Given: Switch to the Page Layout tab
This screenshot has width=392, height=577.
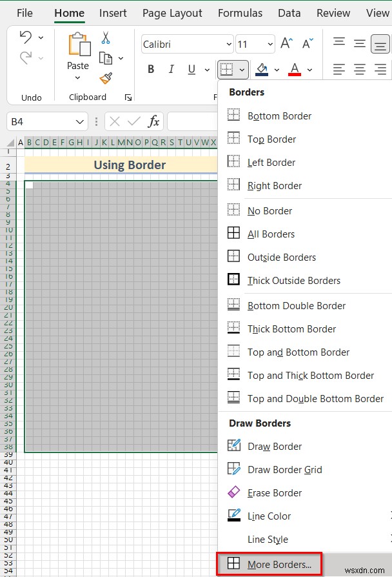Looking at the screenshot, I should point(172,14).
